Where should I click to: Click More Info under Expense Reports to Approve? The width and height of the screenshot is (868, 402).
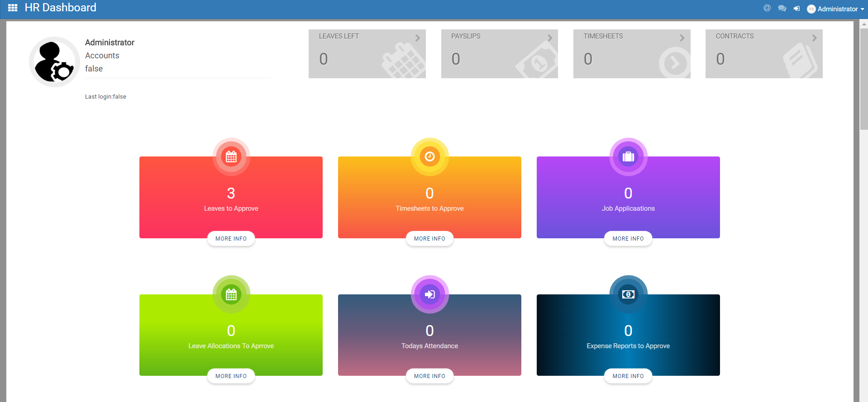(x=628, y=376)
